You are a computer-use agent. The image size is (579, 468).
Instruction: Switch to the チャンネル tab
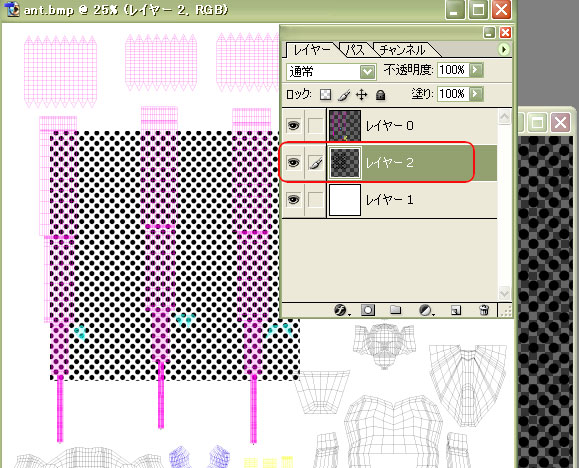[402, 50]
